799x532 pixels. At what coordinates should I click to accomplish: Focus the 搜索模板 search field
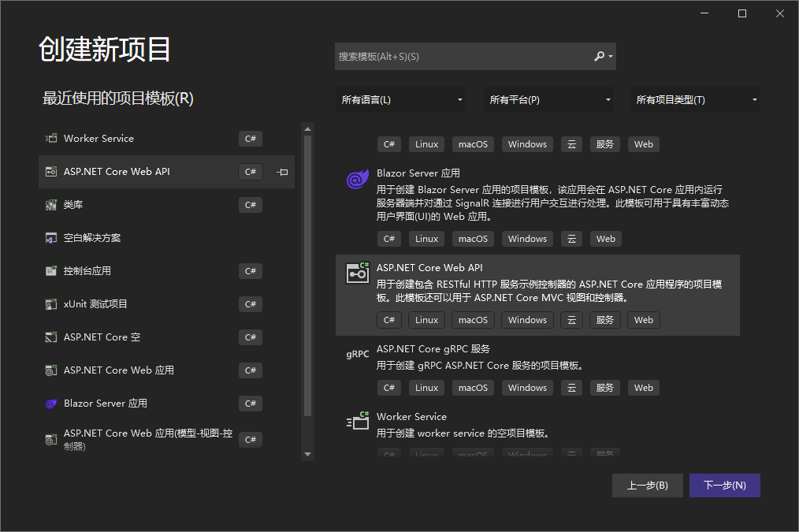[x=465, y=57]
